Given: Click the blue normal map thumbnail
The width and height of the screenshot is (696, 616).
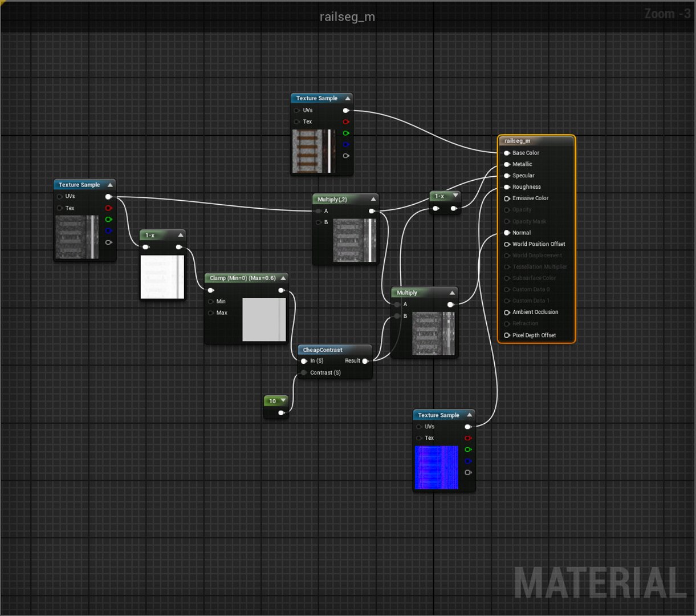Looking at the screenshot, I should [437, 468].
